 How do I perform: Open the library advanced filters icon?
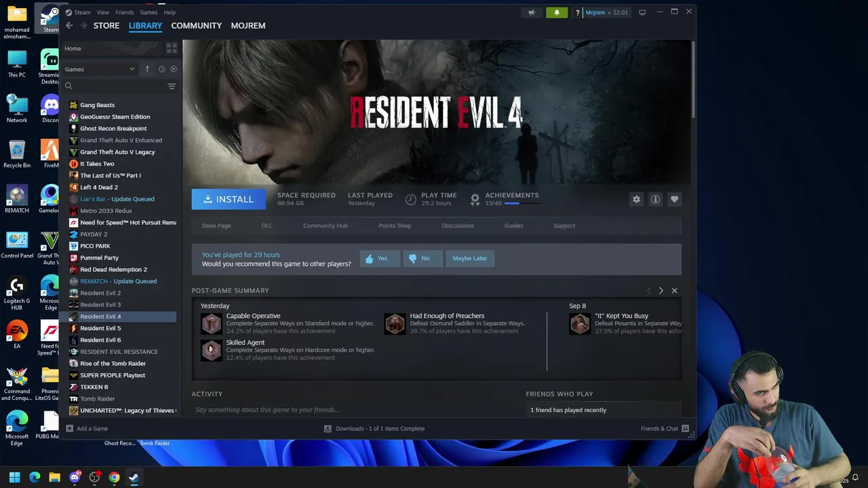(172, 86)
